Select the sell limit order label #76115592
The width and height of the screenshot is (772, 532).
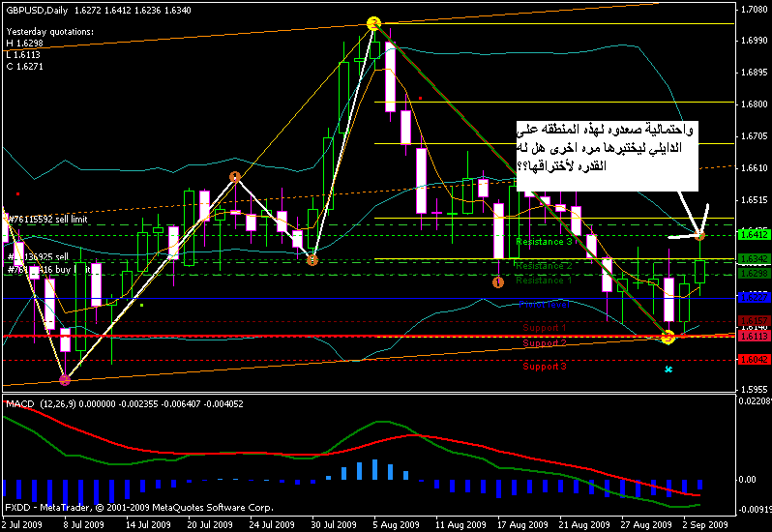(49, 221)
